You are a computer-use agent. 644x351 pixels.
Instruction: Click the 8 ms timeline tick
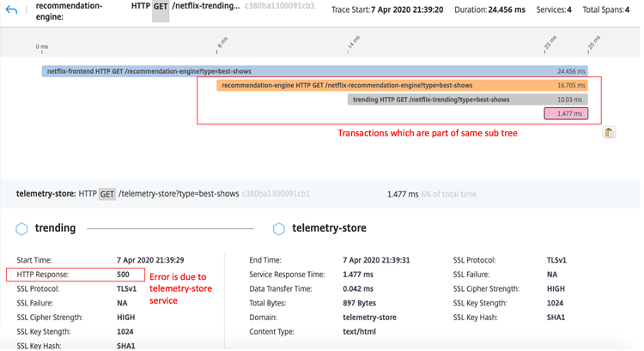click(222, 43)
